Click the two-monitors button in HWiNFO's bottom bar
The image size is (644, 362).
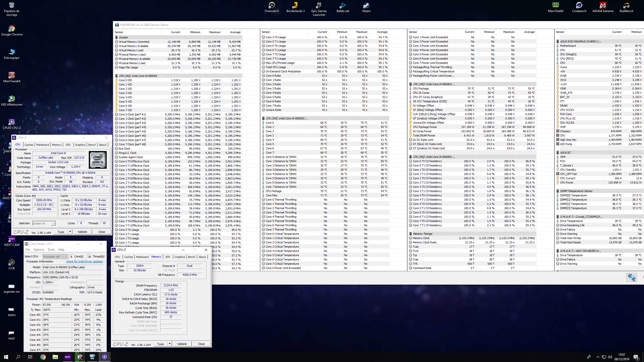coord(631,277)
